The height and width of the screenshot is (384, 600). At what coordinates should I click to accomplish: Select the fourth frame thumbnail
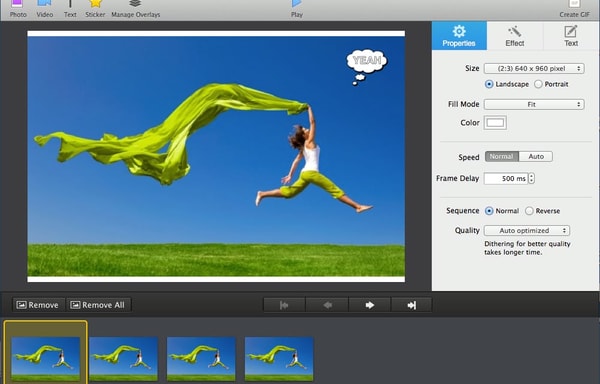[x=279, y=359]
